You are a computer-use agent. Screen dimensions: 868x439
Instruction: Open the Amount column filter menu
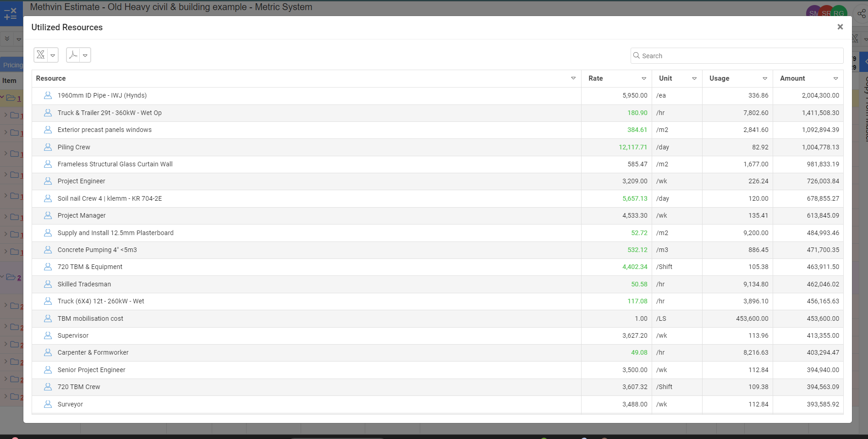[x=835, y=79]
